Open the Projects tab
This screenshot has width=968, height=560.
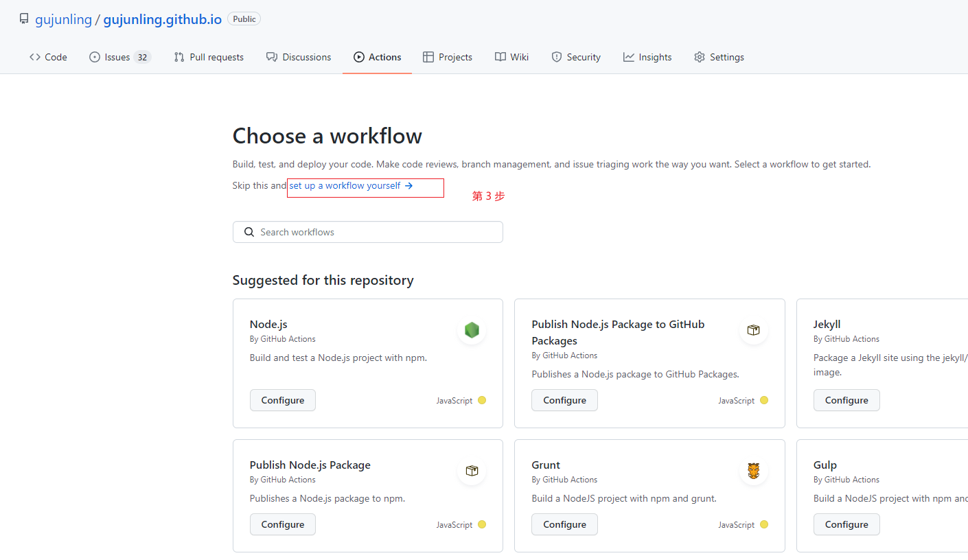pos(448,57)
